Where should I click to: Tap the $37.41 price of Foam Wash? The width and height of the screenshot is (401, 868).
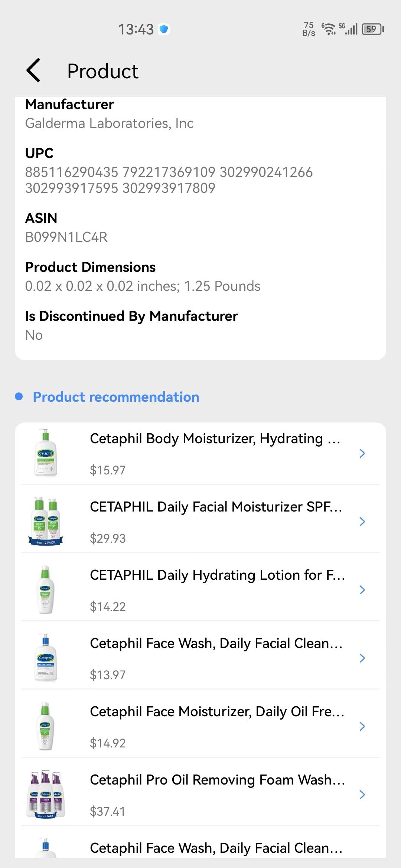coord(108,811)
